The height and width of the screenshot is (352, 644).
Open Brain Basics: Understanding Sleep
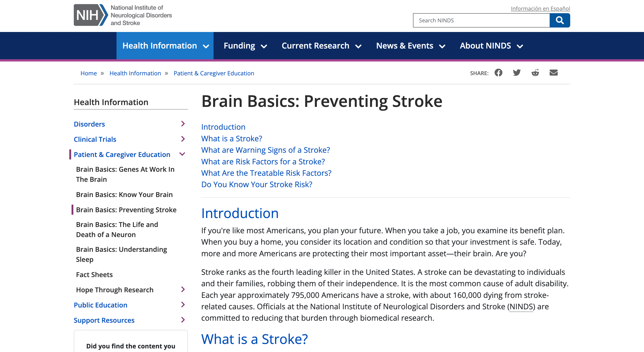click(x=121, y=254)
